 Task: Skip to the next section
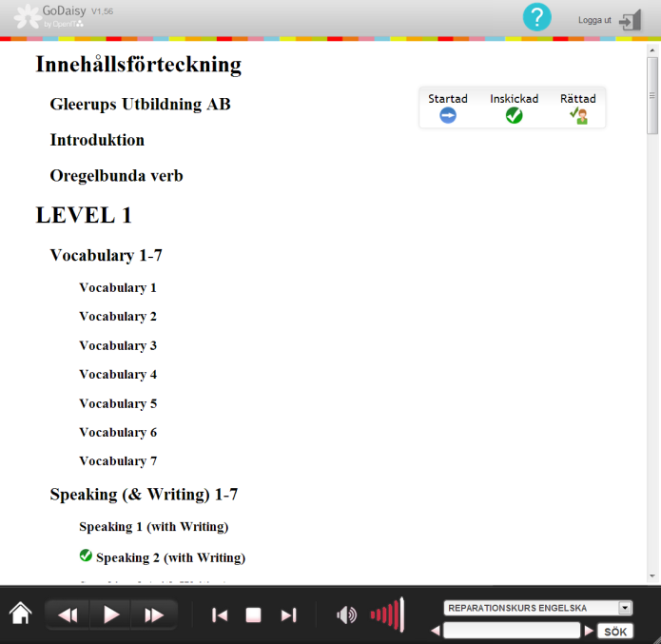tap(289, 615)
